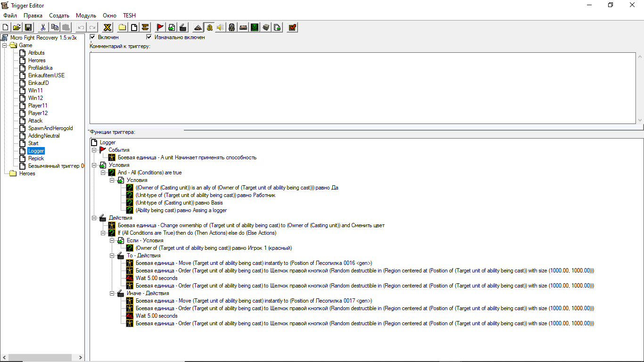Open the Sound Editor speaker icon
Image resolution: width=644 pixels, height=362 pixels.
(221, 27)
